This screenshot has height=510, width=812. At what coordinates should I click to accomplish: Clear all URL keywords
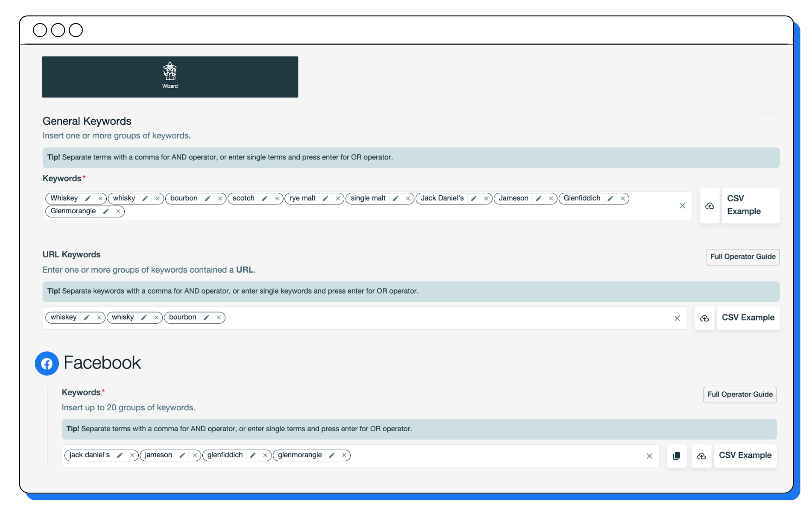coord(677,318)
